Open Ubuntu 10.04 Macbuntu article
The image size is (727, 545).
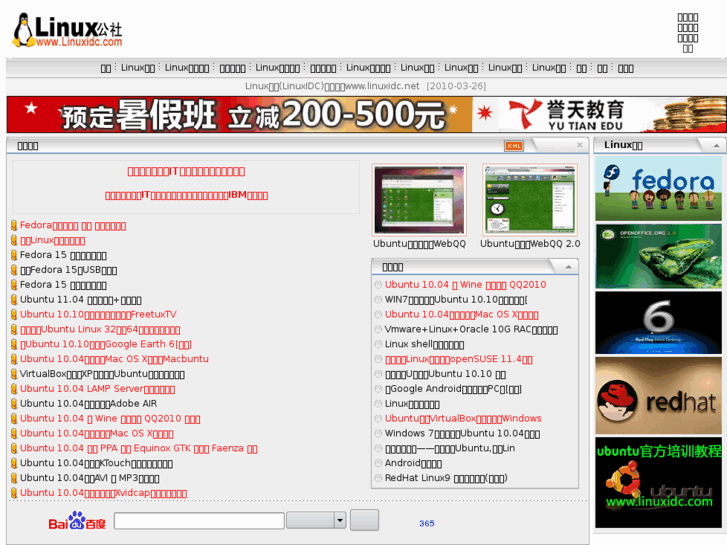pos(114,359)
